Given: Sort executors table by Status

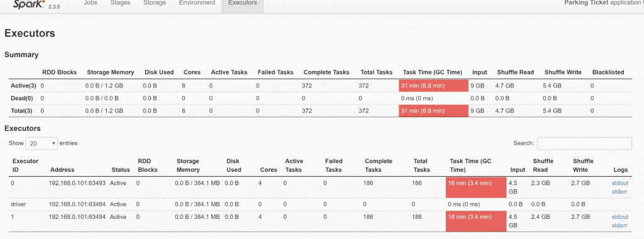Looking at the screenshot, I should click(x=121, y=170).
